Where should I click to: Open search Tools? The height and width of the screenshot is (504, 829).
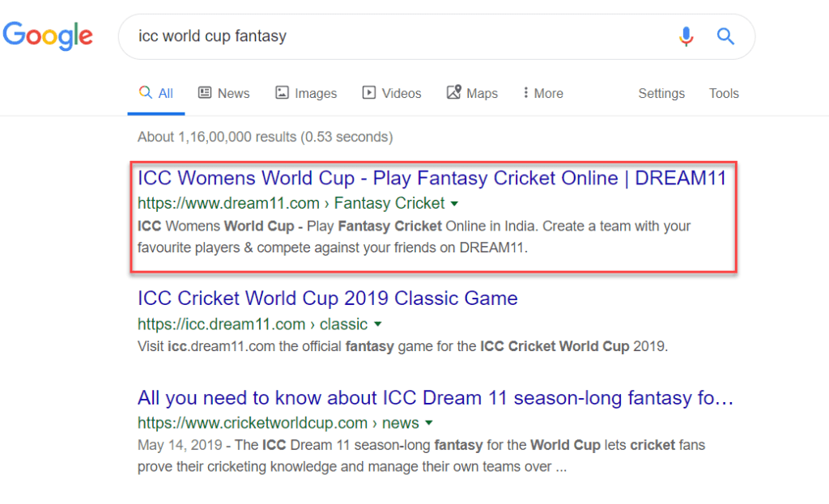click(724, 94)
